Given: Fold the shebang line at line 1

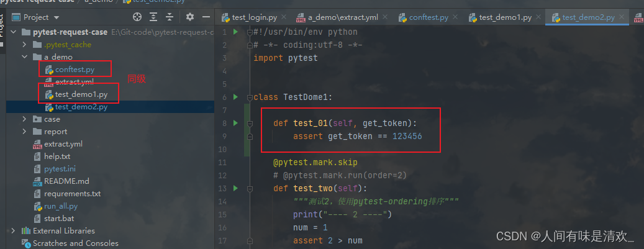Looking at the screenshot, I should click(x=249, y=32).
